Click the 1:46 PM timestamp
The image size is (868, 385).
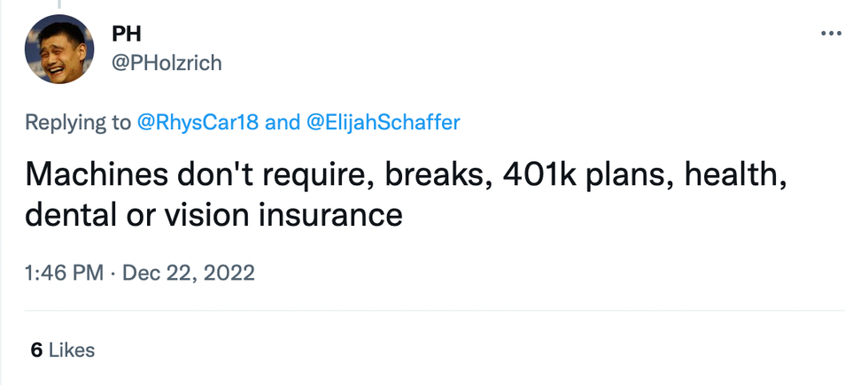pos(65,273)
